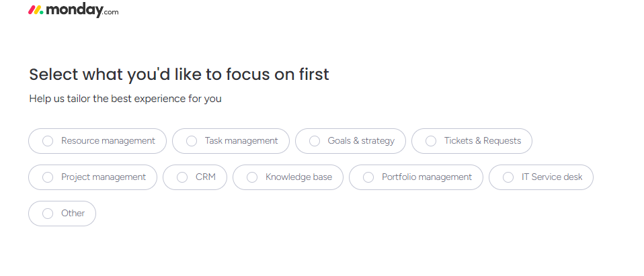The height and width of the screenshot is (276, 644).
Task: Select the IT Service desk radio circle
Action: pos(508,177)
